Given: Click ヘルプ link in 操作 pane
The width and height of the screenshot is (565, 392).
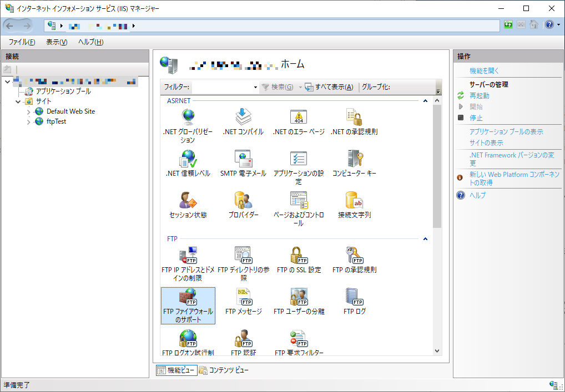Looking at the screenshot, I should click(477, 196).
